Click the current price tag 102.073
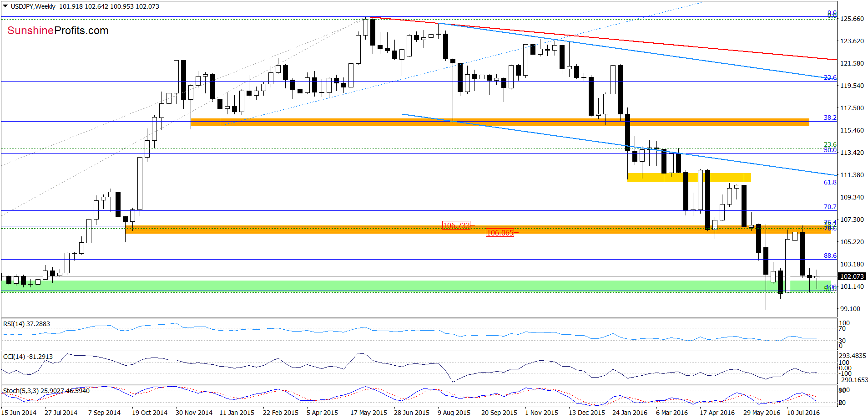 [852, 276]
